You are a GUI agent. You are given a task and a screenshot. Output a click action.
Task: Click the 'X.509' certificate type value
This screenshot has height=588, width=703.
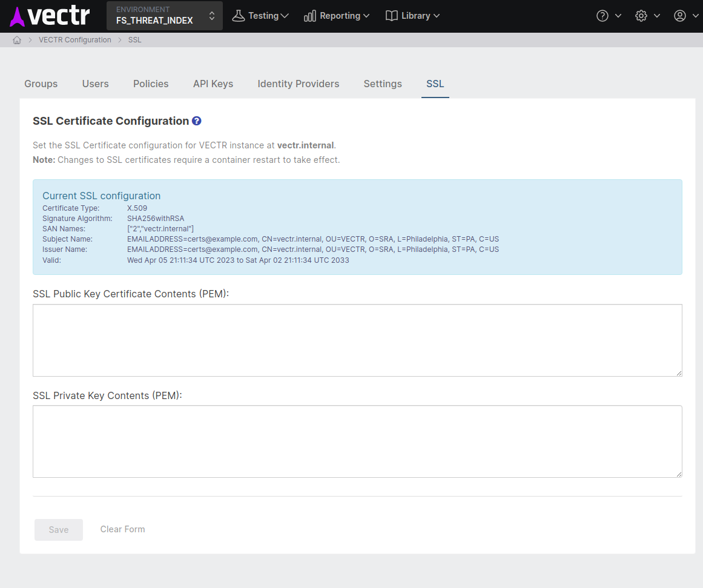[137, 208]
